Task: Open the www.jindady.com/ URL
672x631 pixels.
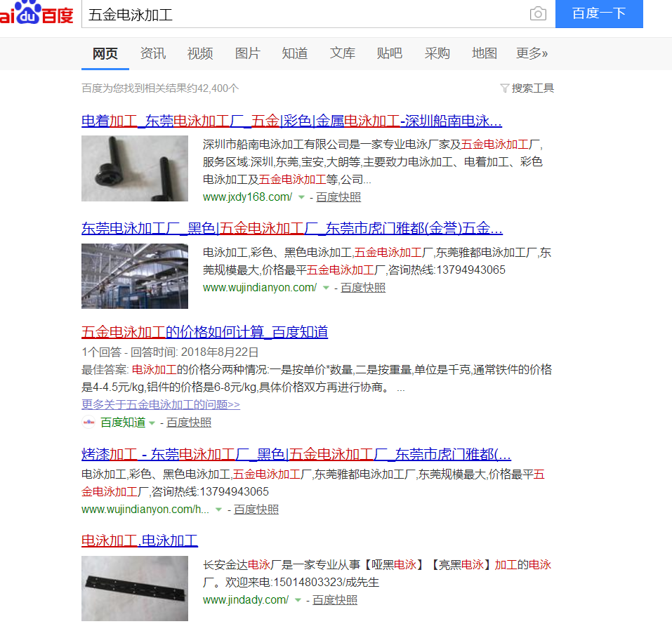Action: point(246,600)
